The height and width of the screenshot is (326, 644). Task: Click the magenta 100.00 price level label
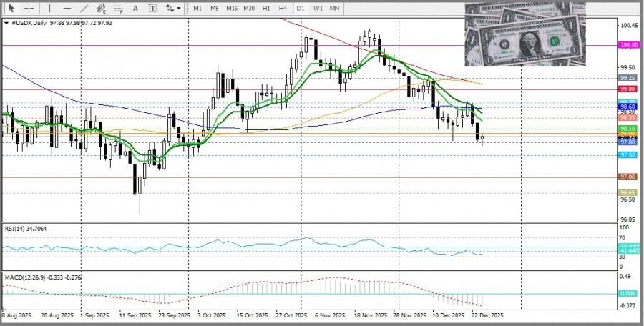pyautogui.click(x=628, y=45)
